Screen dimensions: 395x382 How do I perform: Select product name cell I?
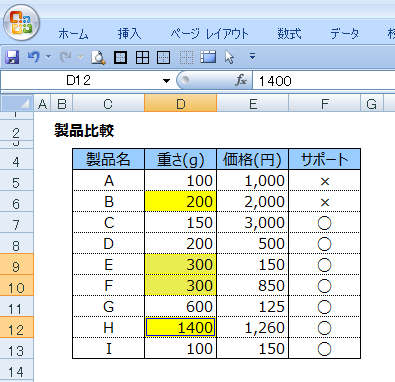(108, 348)
